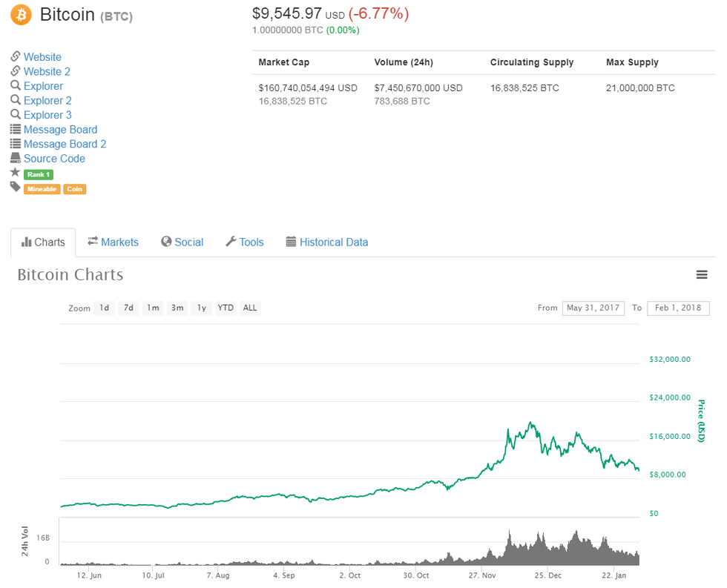Screen dimensions: 727x588
Task: Open the From date picker
Action: (x=593, y=308)
